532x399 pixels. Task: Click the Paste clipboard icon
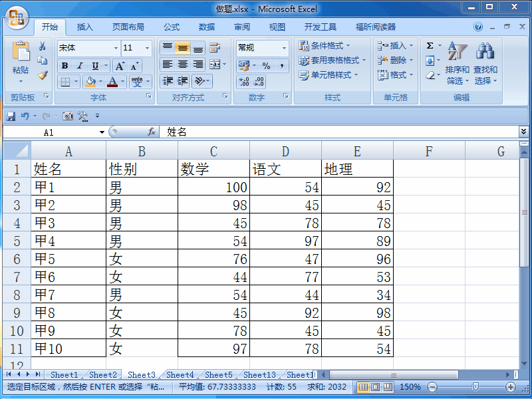[21, 52]
